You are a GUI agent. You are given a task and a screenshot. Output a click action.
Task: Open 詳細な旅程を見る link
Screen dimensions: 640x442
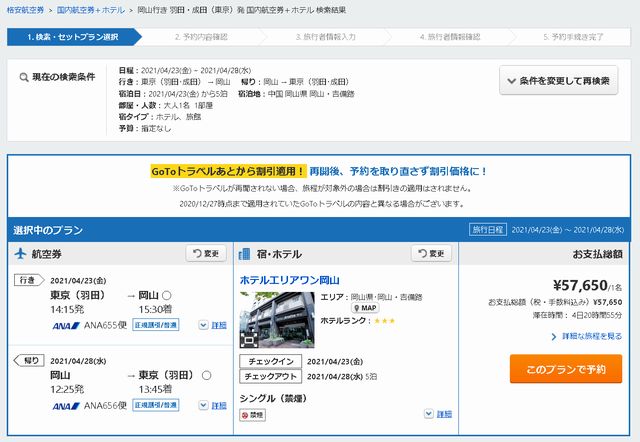click(x=587, y=336)
